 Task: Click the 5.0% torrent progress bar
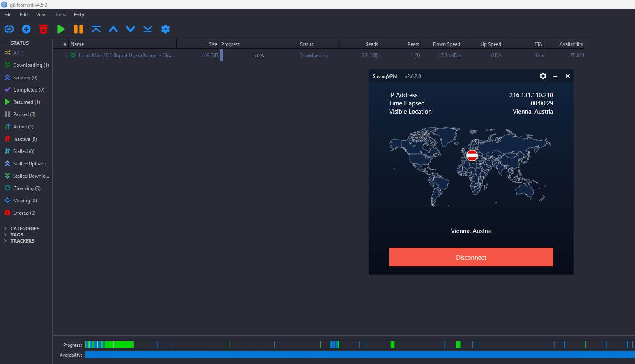[x=258, y=55]
